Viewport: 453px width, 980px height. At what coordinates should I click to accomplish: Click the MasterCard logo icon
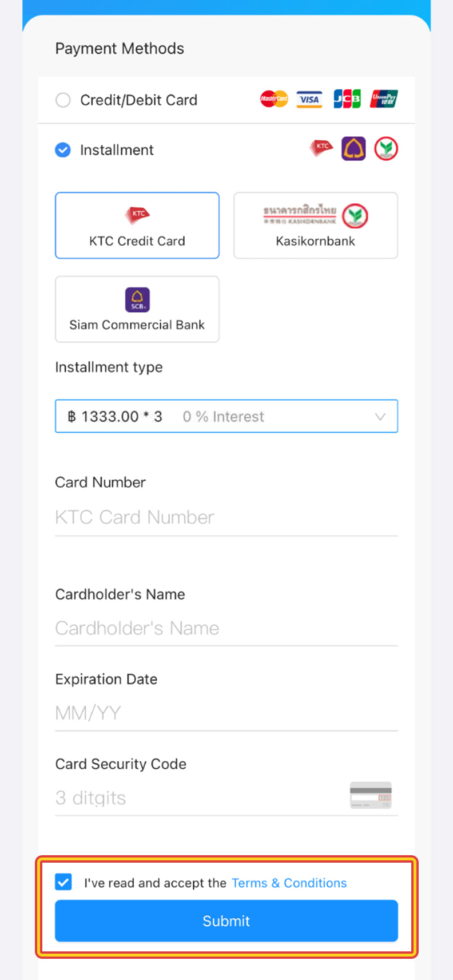click(274, 99)
